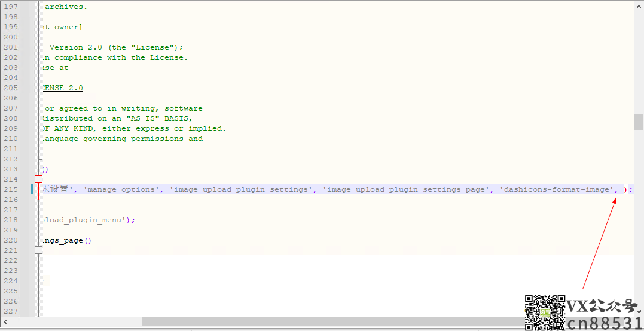Click the "pload_plugin_menu');" code on line 218
Screen dimensions: 644x331
[x=88, y=220]
